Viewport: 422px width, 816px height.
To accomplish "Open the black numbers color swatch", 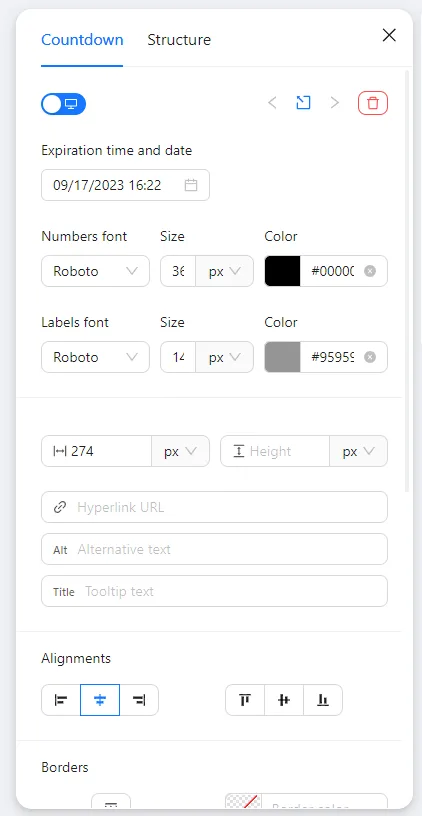I will coord(283,271).
